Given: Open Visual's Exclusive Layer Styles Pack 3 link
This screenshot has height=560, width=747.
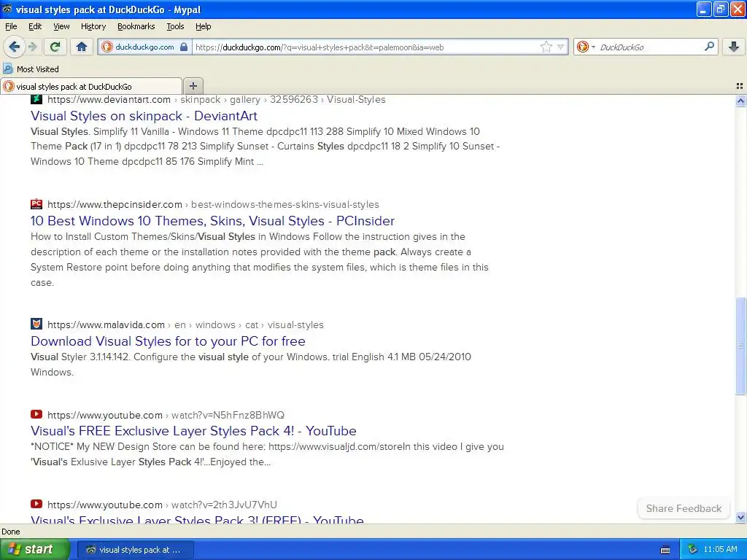Looking at the screenshot, I should (197, 519).
